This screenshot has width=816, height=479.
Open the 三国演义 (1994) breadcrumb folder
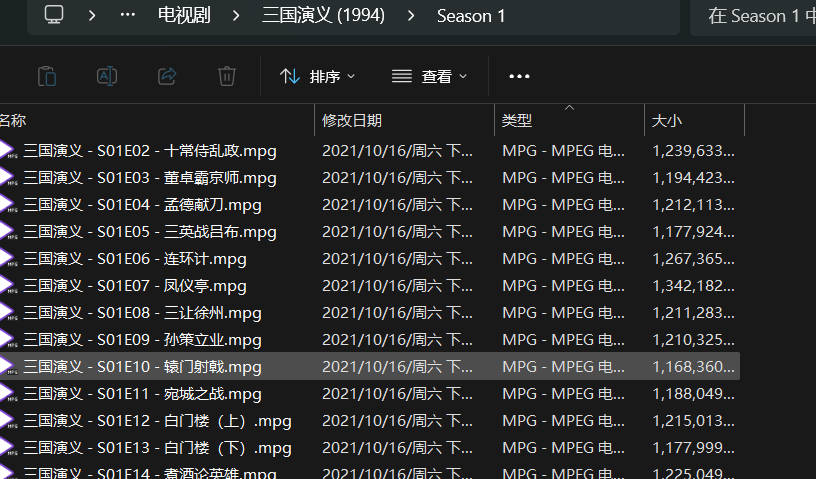click(323, 15)
